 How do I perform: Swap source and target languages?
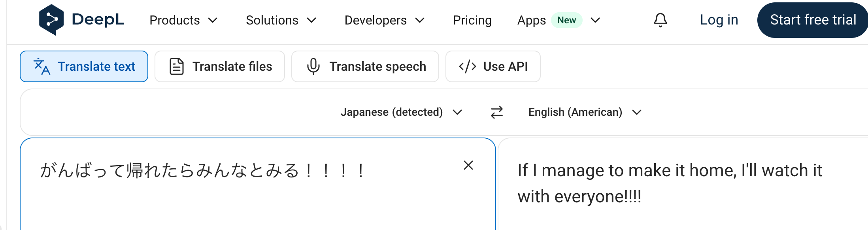497,112
